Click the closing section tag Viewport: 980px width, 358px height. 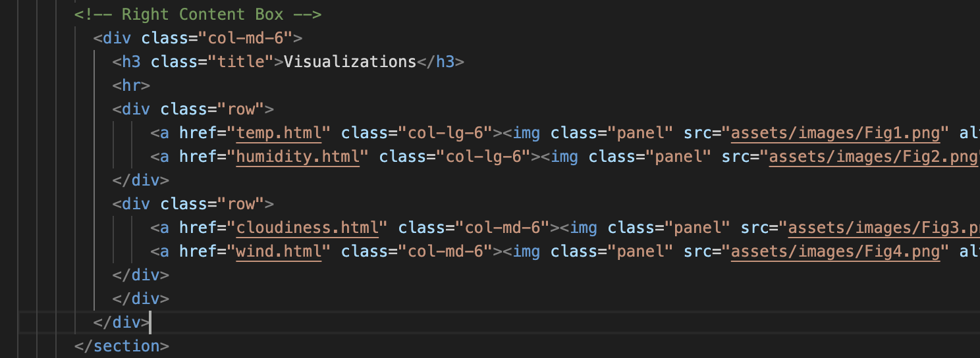click(x=122, y=346)
